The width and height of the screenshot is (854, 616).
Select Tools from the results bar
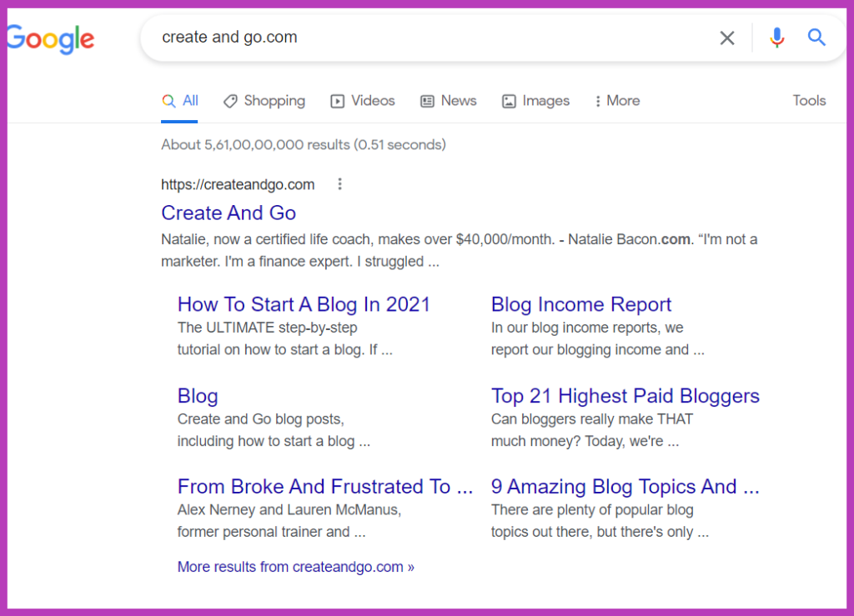pos(808,100)
